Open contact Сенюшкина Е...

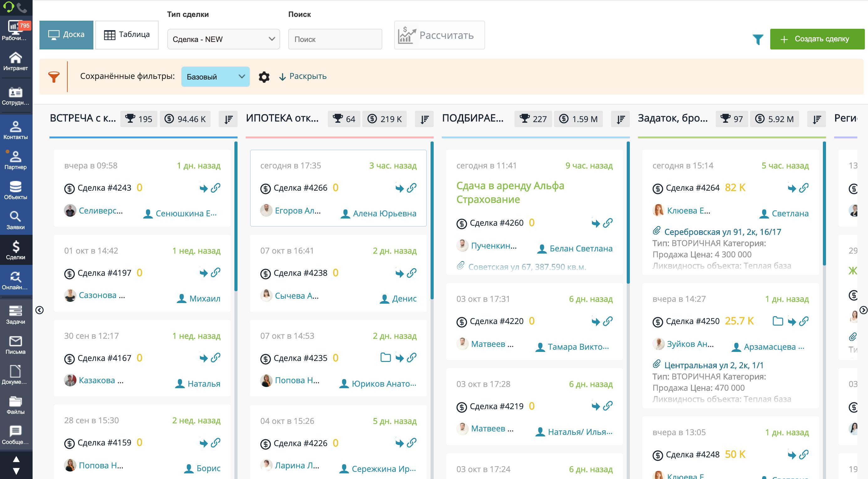point(186,214)
